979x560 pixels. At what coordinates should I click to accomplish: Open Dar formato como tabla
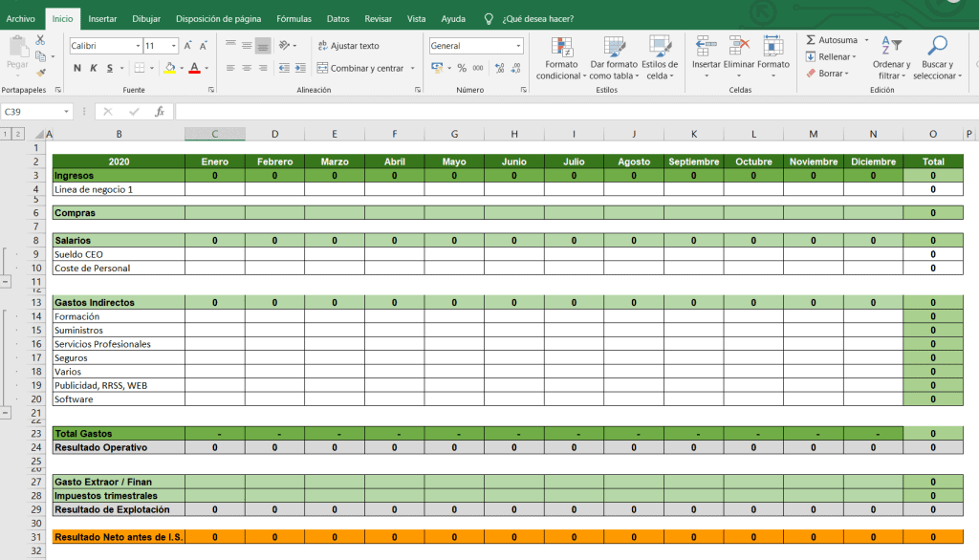(x=614, y=58)
